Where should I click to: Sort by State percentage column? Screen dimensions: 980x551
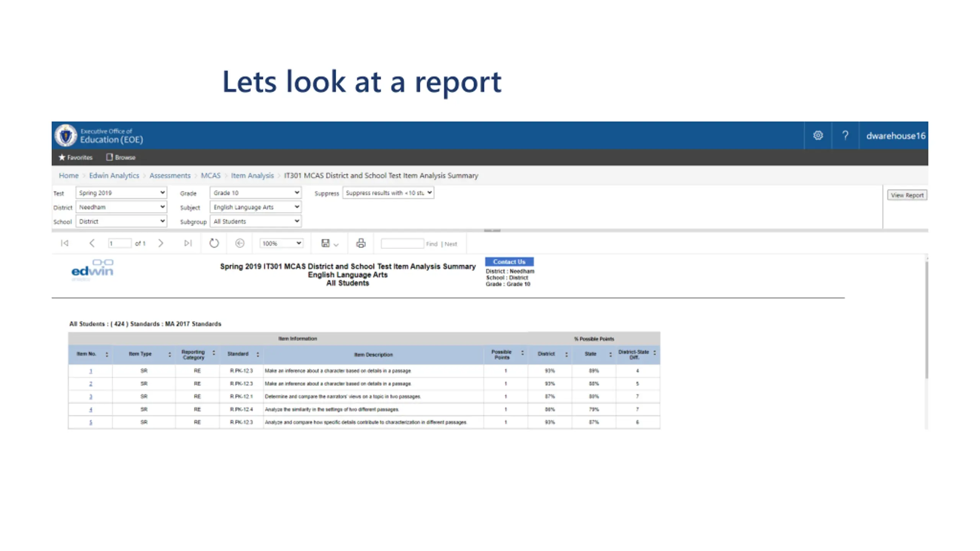point(610,354)
